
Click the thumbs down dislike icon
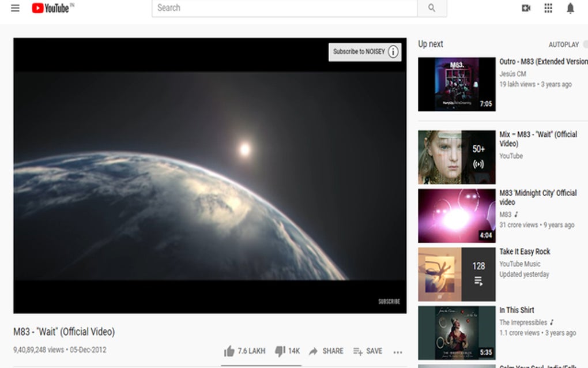tap(281, 351)
